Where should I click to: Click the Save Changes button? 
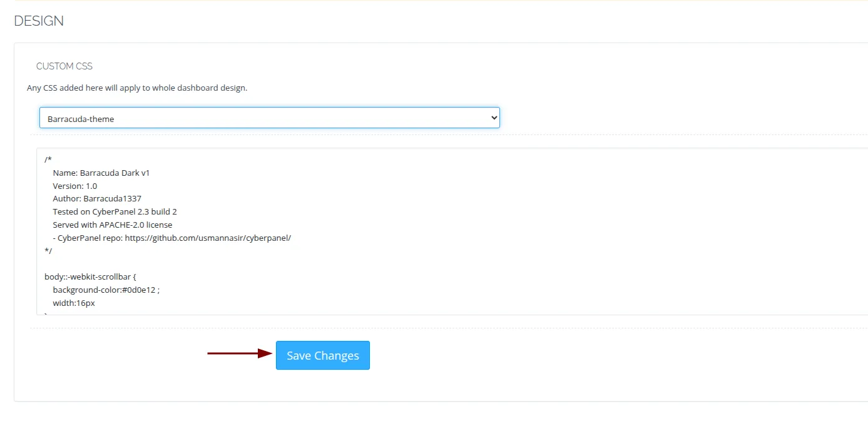click(322, 355)
